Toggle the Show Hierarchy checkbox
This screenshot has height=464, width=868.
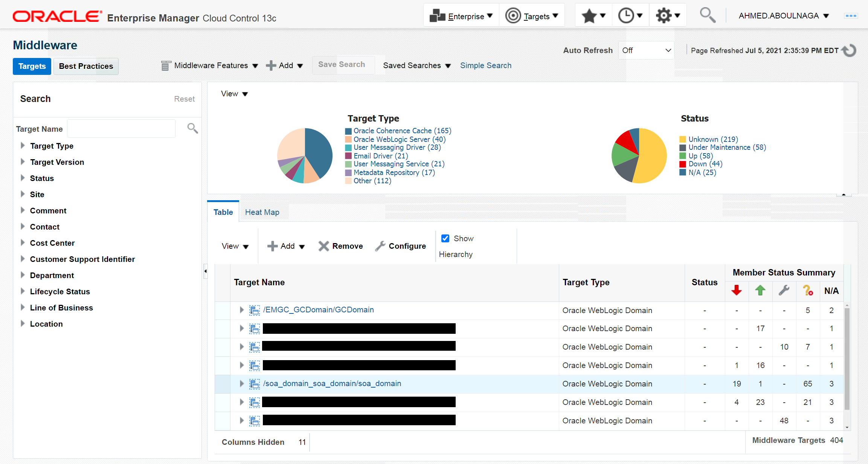[x=445, y=239]
